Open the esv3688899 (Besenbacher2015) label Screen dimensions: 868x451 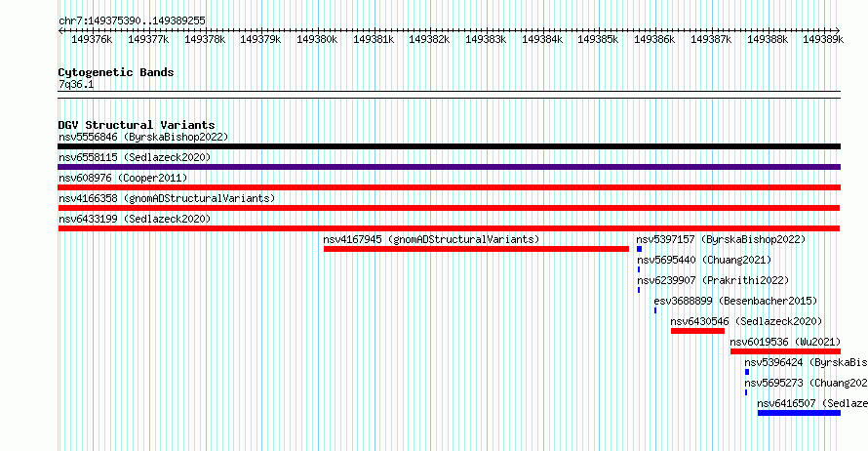[735, 301]
